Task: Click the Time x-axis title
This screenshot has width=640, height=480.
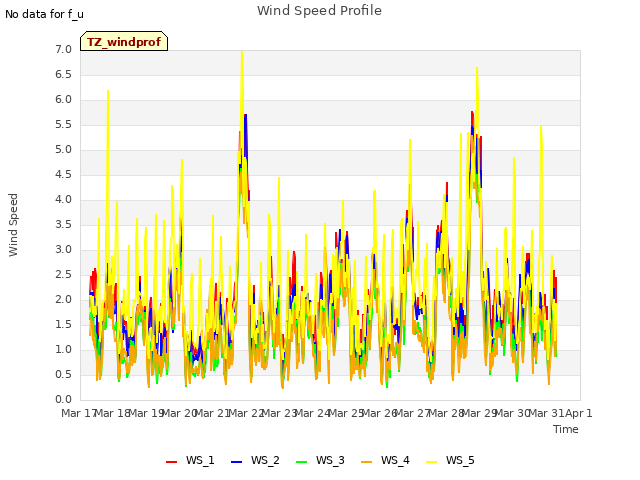Action: (566, 429)
